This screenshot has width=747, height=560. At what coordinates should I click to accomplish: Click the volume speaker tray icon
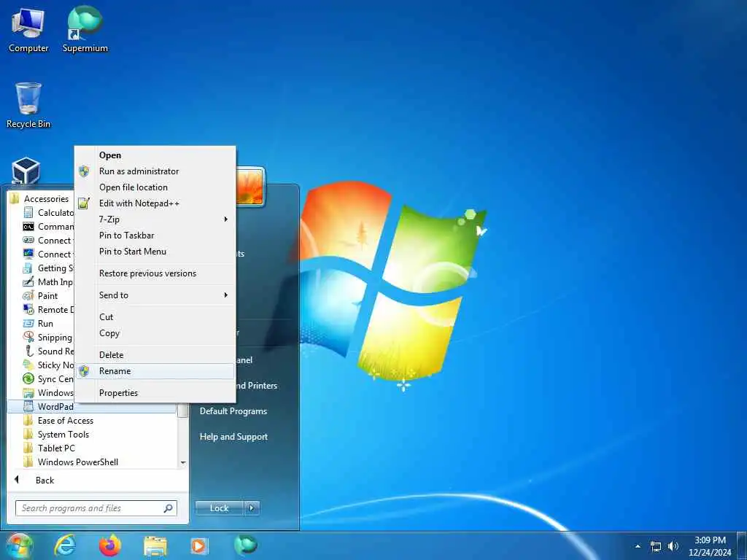click(x=673, y=546)
